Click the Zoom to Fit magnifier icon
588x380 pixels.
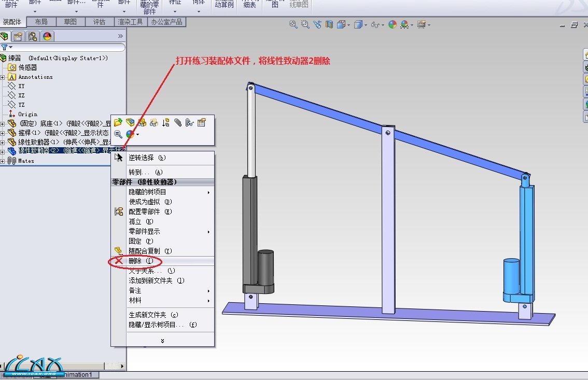pos(293,24)
